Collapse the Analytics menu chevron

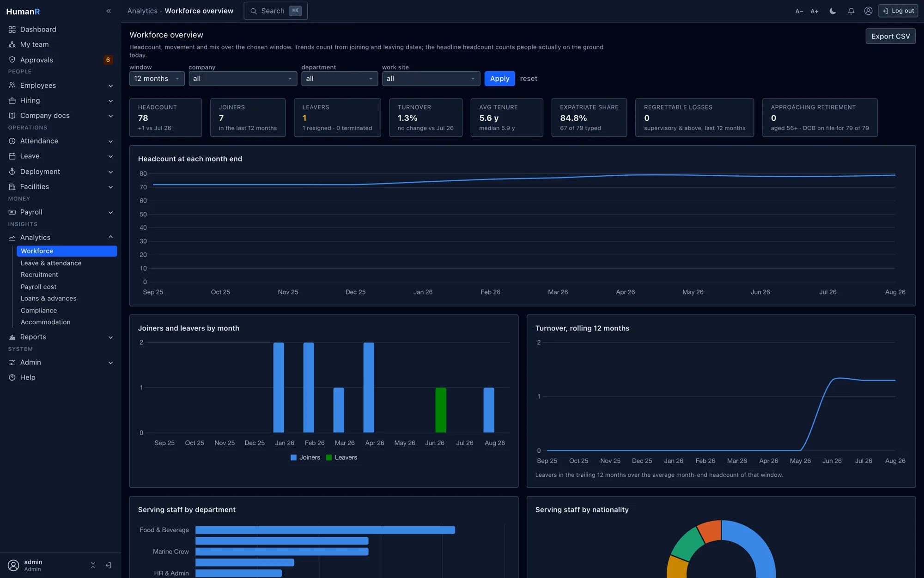(110, 237)
